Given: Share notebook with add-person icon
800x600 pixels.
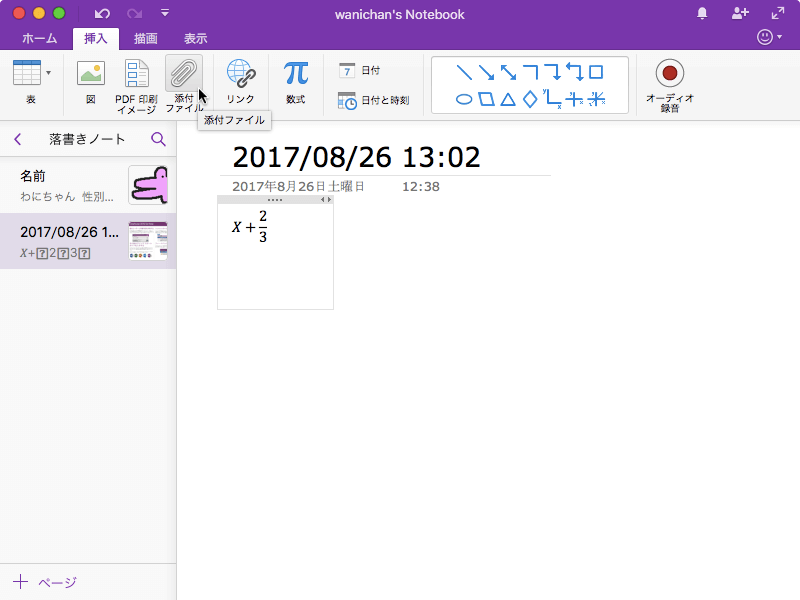Looking at the screenshot, I should [x=740, y=14].
